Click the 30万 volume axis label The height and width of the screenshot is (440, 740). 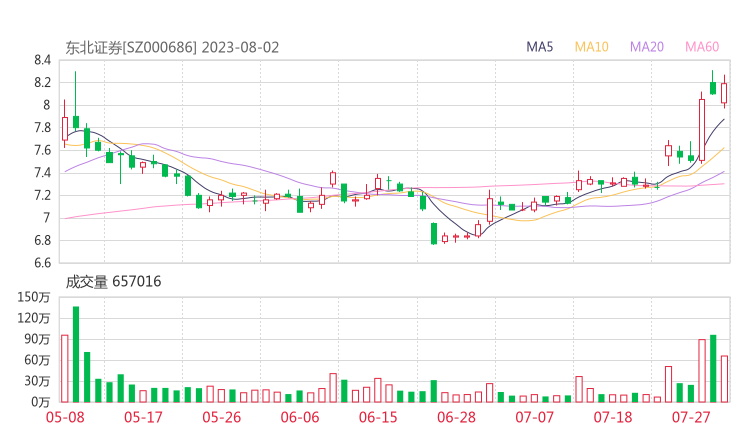pos(37,381)
